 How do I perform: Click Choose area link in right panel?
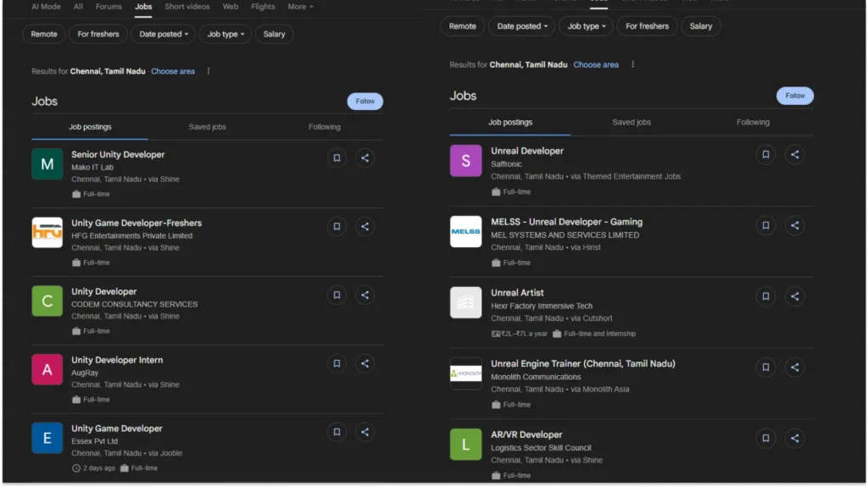596,64
